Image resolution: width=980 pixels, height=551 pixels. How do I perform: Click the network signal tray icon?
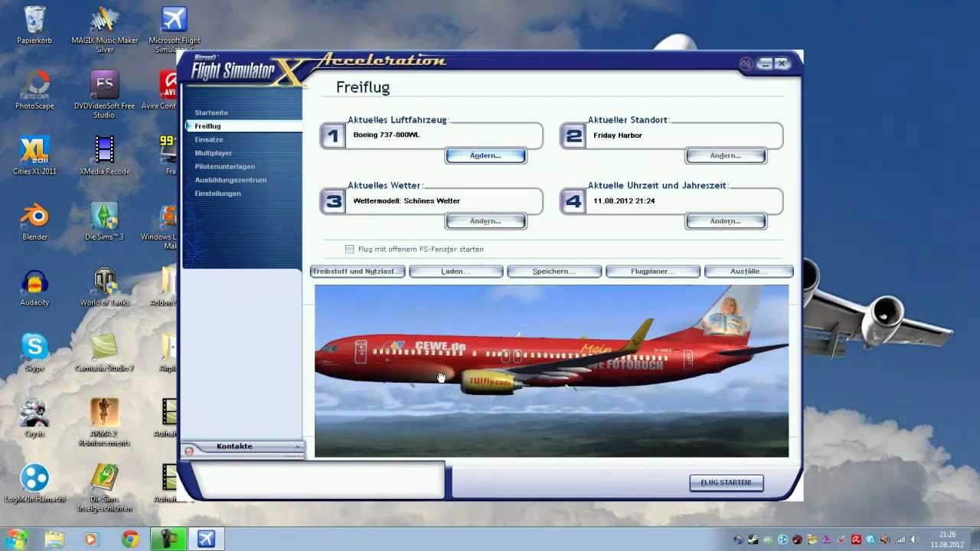(900, 540)
